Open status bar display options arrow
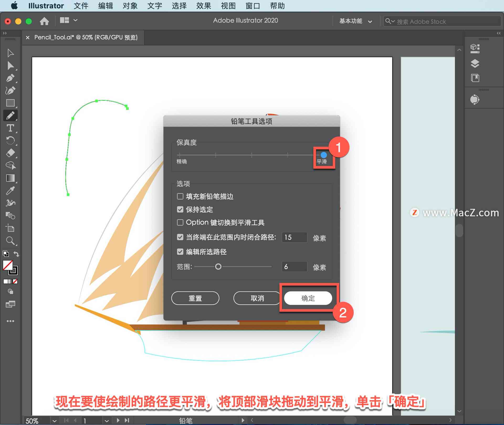 click(243, 420)
